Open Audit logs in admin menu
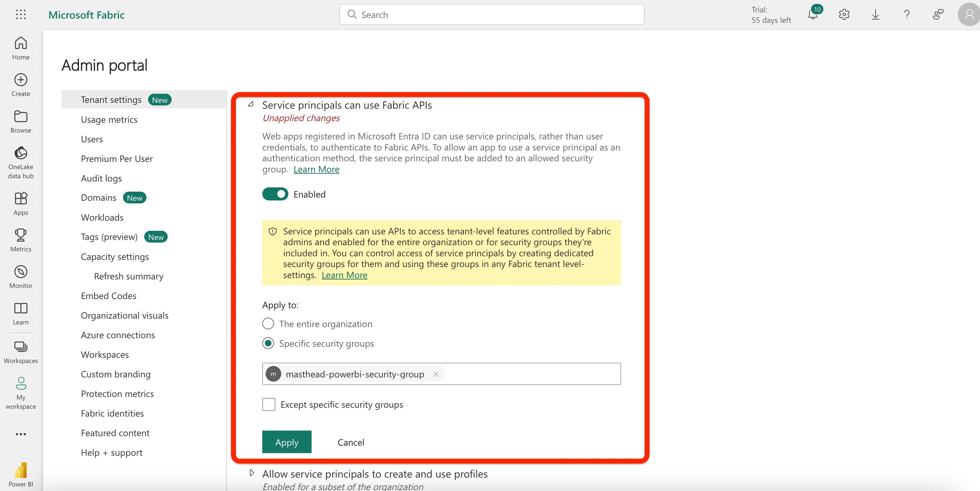This screenshot has width=980, height=491. click(101, 178)
